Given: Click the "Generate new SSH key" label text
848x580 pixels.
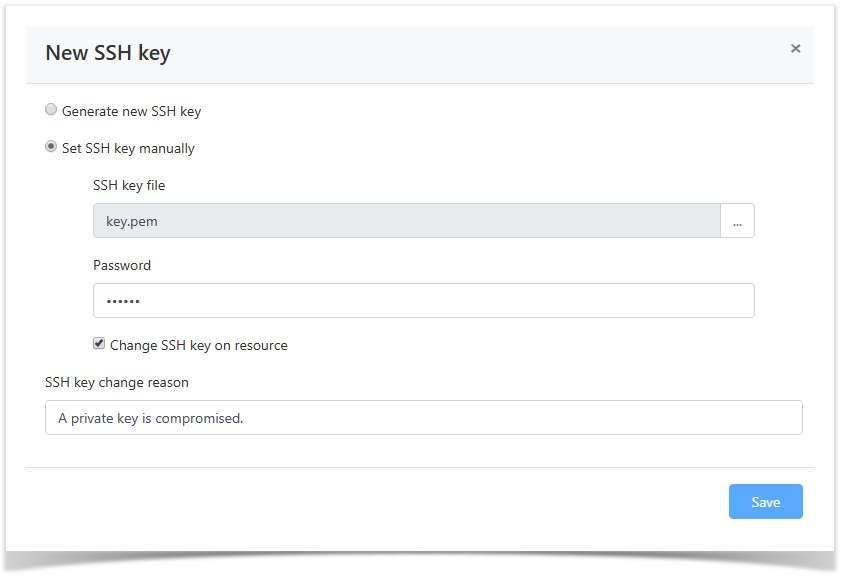Looking at the screenshot, I should tap(131, 111).
